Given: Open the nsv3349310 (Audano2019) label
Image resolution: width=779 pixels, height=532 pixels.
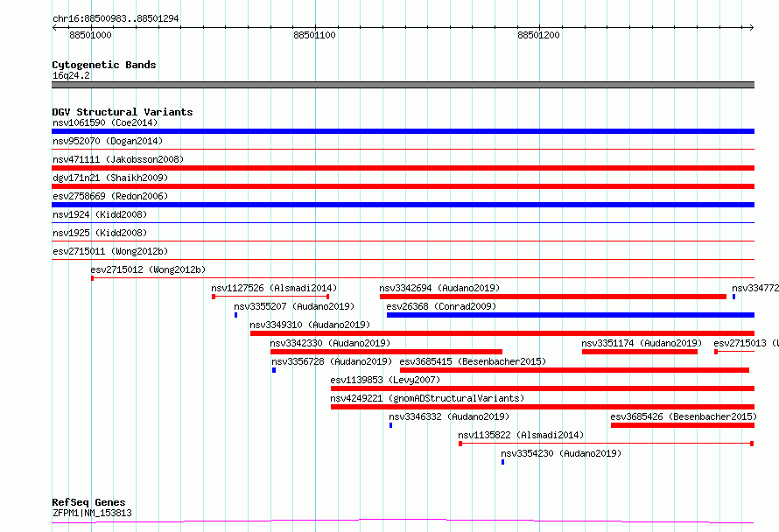Looking at the screenshot, I should coord(310,325).
